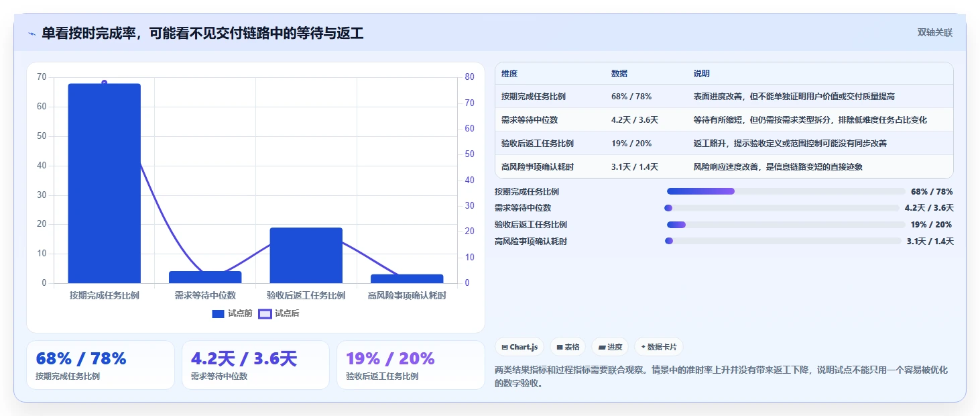Select the 进度 tag chip

pos(610,347)
